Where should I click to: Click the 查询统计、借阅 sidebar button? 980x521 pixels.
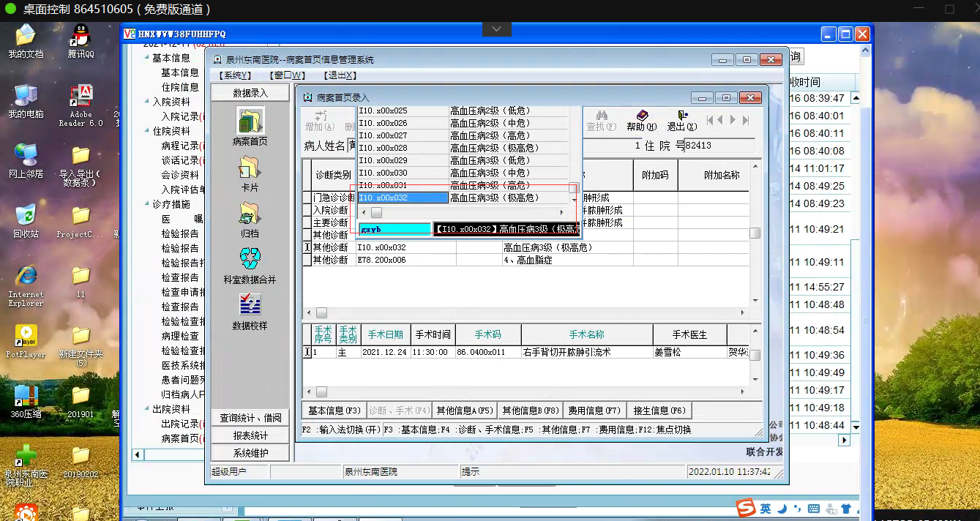(251, 418)
